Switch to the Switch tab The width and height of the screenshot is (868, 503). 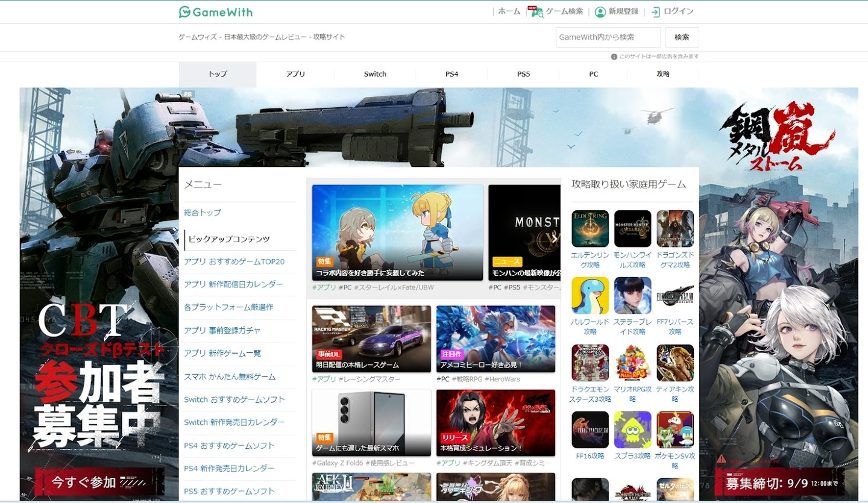[375, 74]
